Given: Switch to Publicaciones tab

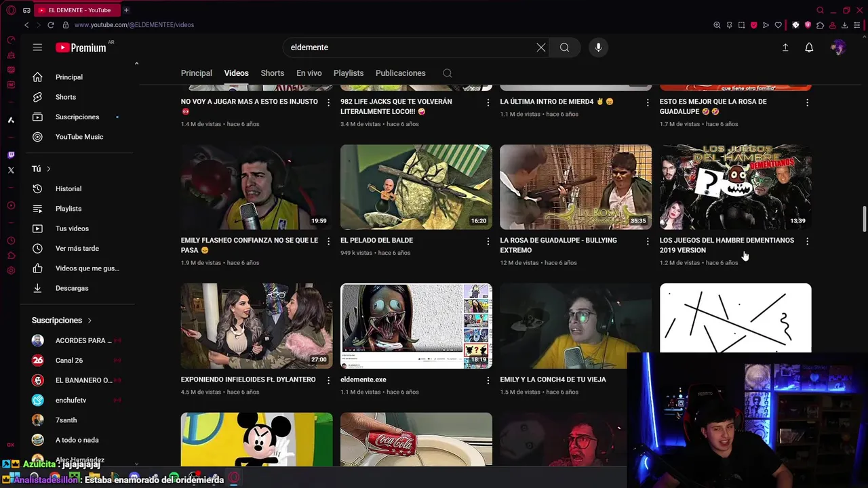Looking at the screenshot, I should coord(400,73).
